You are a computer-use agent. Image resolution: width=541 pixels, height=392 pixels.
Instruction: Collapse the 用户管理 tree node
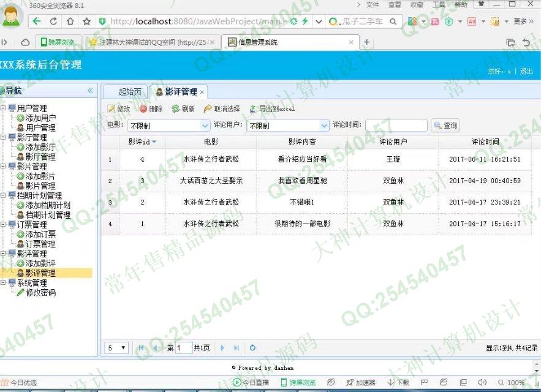click(3, 108)
